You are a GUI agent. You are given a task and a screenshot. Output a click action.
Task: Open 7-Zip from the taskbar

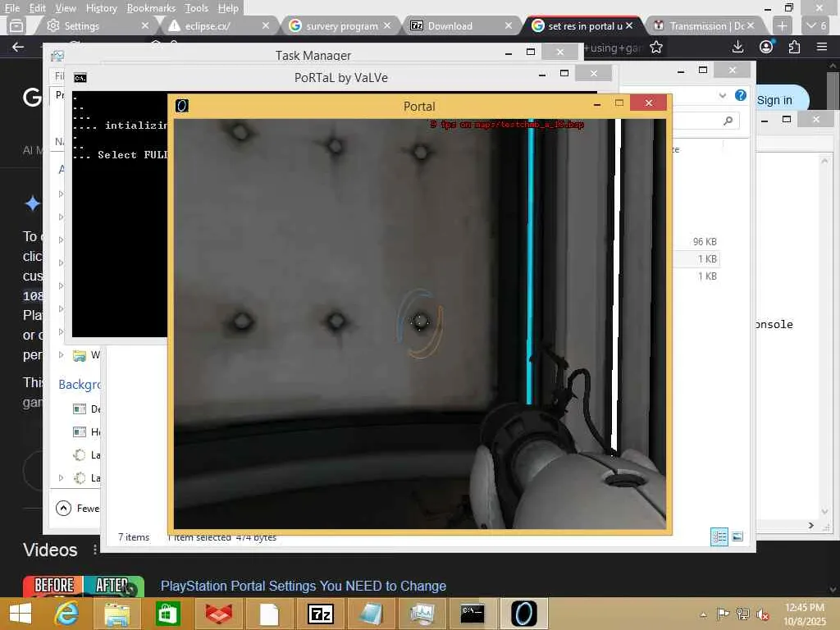321,614
